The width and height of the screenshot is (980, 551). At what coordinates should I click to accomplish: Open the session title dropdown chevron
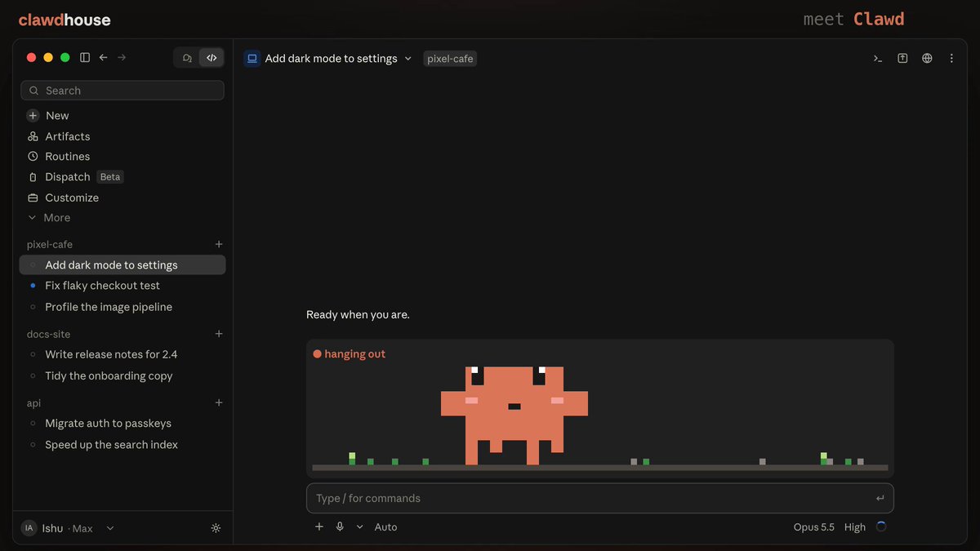coord(408,59)
